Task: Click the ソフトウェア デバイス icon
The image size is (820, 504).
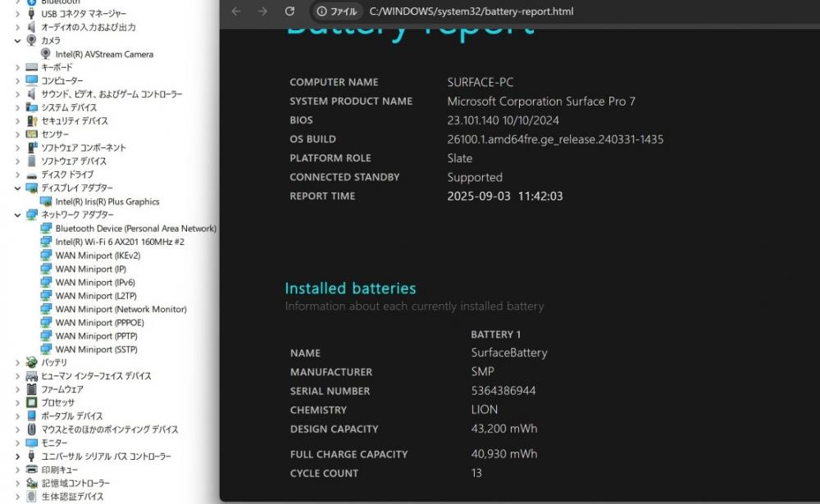Action: point(31,161)
